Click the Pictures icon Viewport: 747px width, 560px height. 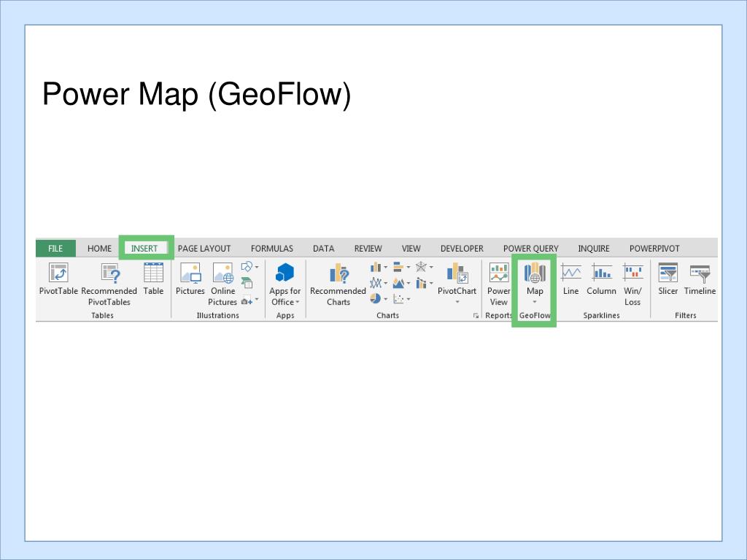point(190,273)
